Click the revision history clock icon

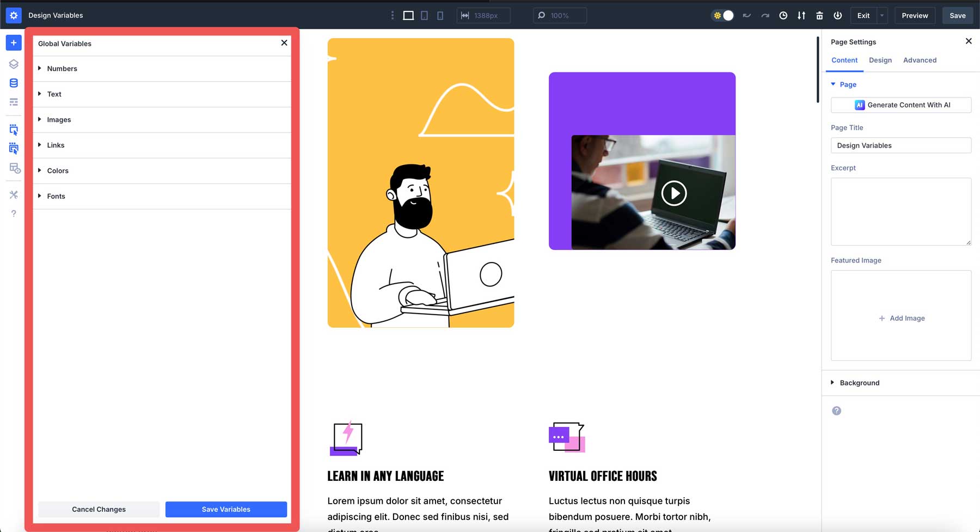(x=783, y=15)
